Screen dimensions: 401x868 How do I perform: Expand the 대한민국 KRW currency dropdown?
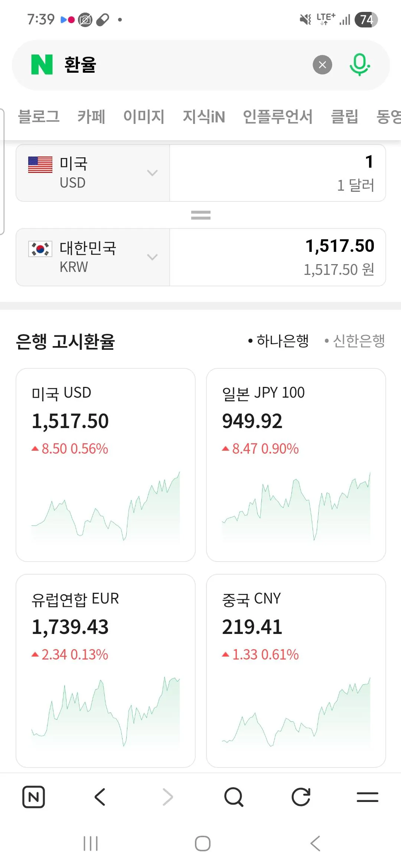pyautogui.click(x=93, y=257)
